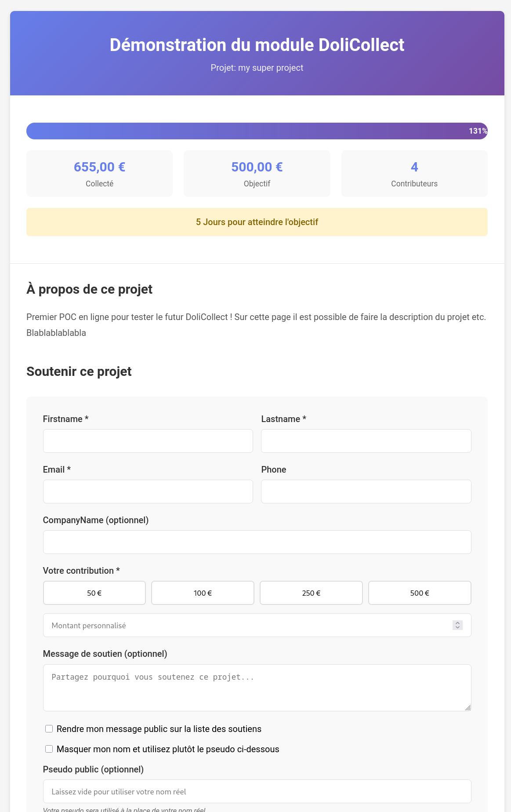Click the custom amount spinner arrows

click(x=457, y=625)
